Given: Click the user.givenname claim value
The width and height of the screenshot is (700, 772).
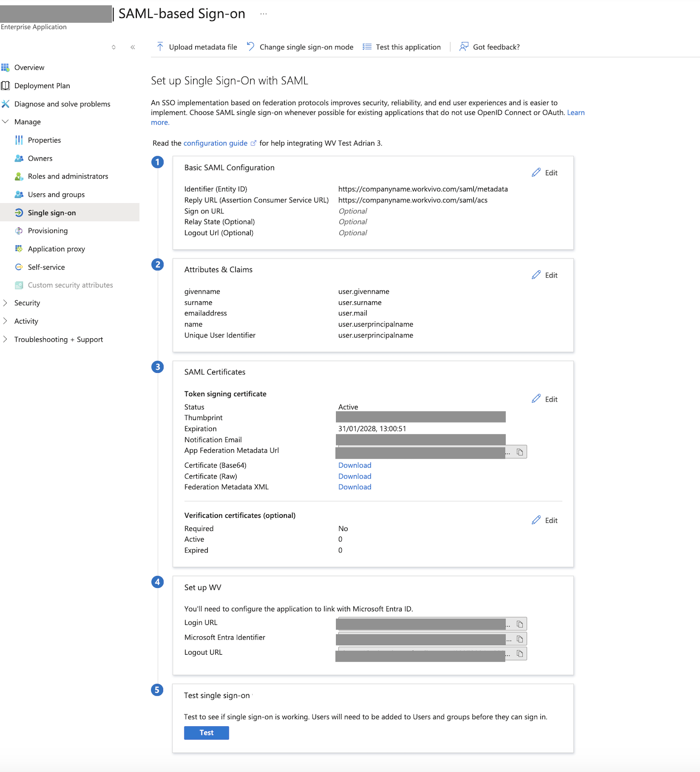Looking at the screenshot, I should tap(364, 292).
